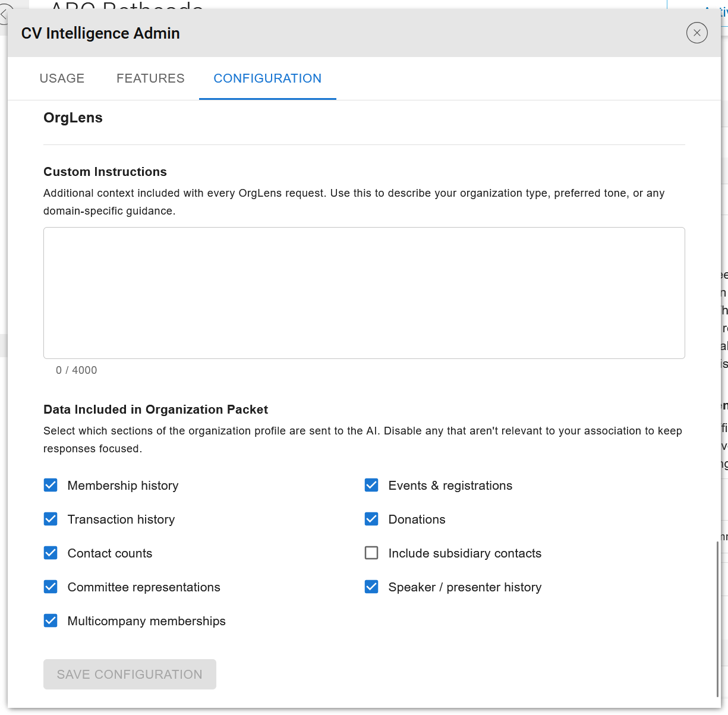Click the OrgLens section heading
Viewport: 728px width, 715px height.
click(73, 118)
